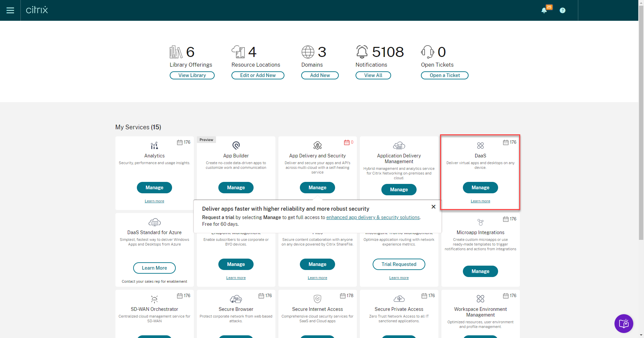Click the Citrix logo
Viewport: 644px width, 338px height.
(x=37, y=10)
